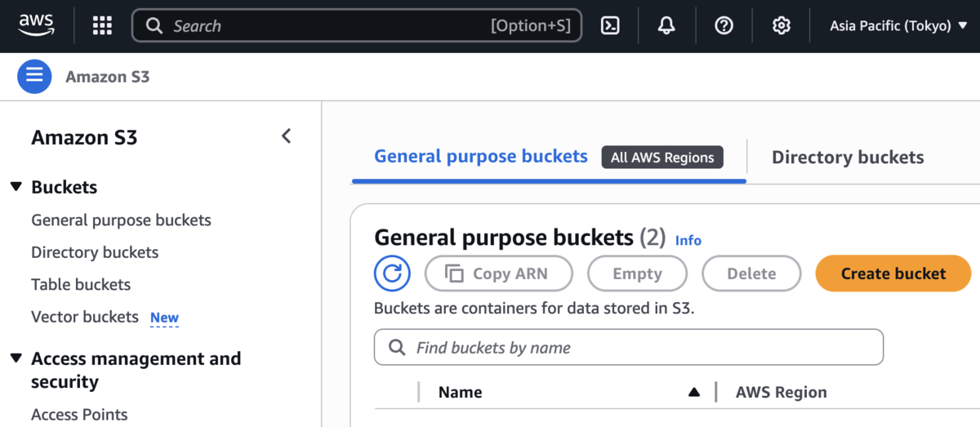
Task: Click the All AWS Regions badge
Action: pos(662,158)
